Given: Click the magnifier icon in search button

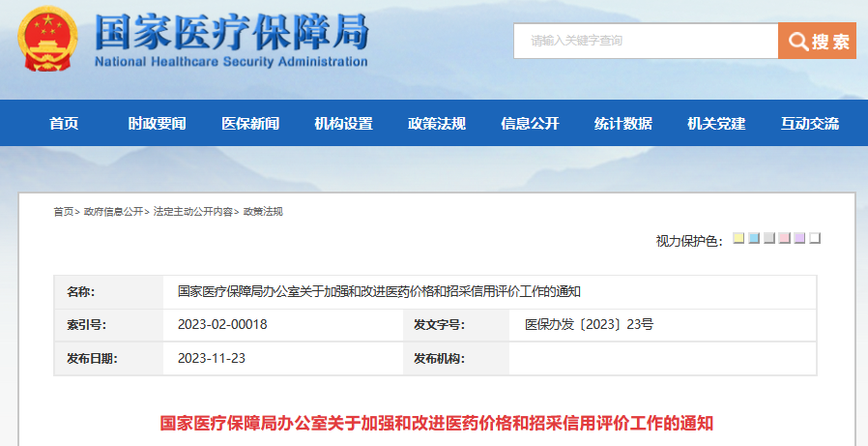Looking at the screenshot, I should pos(798,41).
